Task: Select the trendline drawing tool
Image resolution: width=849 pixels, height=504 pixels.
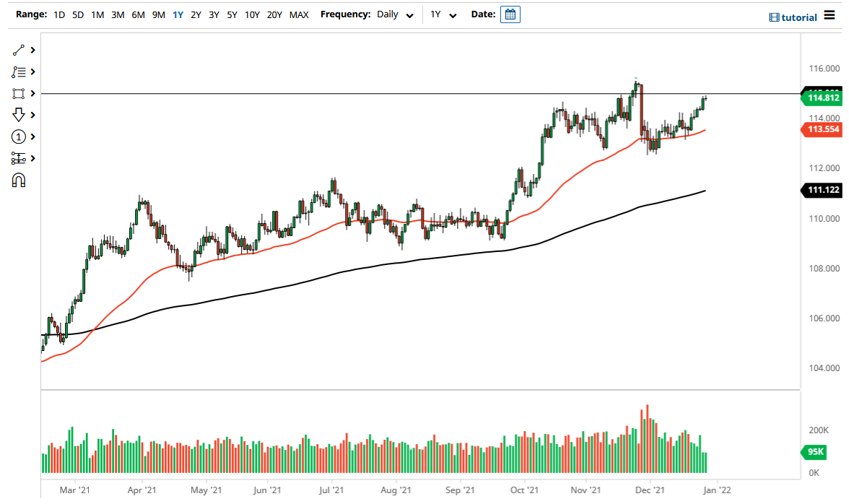Action: [x=19, y=50]
